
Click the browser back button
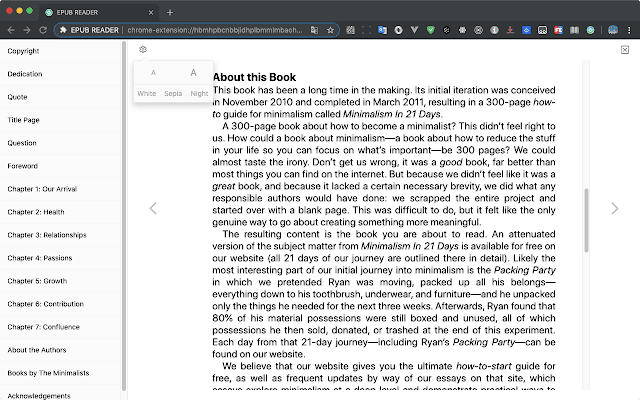(x=11, y=30)
